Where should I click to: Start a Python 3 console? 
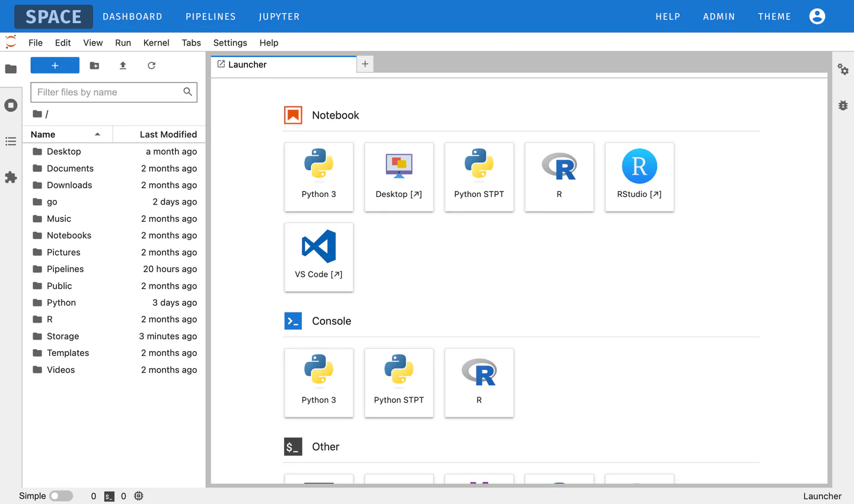point(319,382)
